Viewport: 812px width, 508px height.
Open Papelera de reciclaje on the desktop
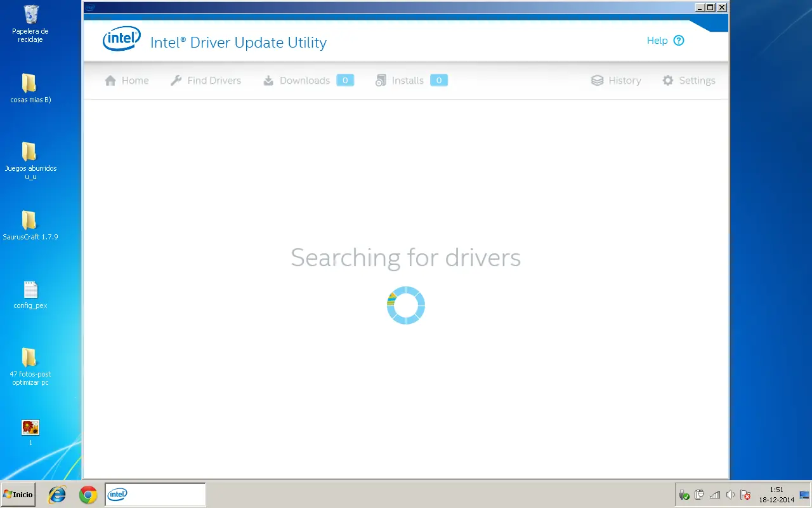30,23
